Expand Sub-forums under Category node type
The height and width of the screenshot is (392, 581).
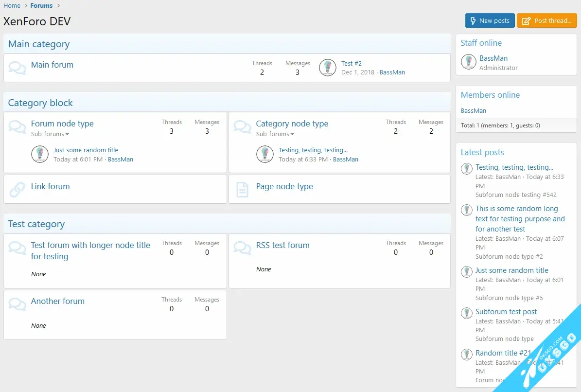[x=275, y=134]
